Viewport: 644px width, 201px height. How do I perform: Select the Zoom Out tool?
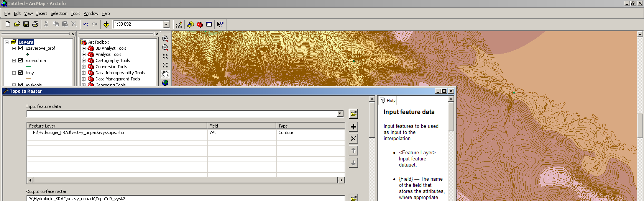tap(165, 47)
